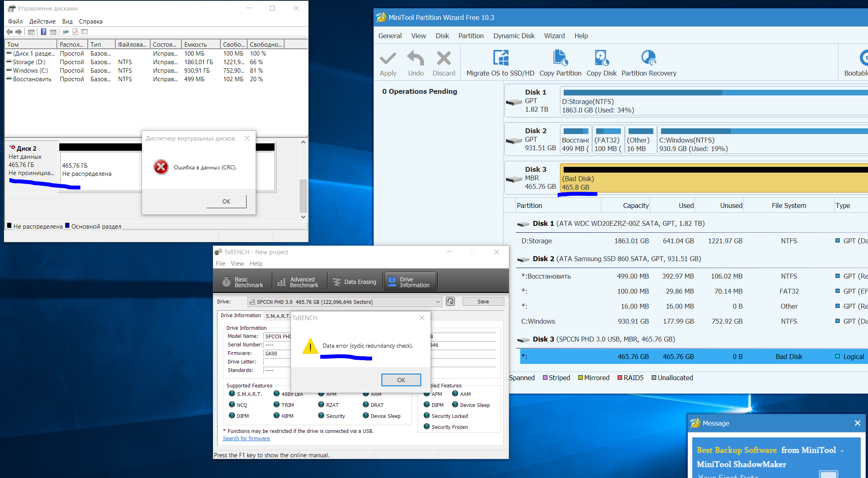Click the Save button in TxBENCH
This screenshot has height=478, width=868.
[x=483, y=301]
